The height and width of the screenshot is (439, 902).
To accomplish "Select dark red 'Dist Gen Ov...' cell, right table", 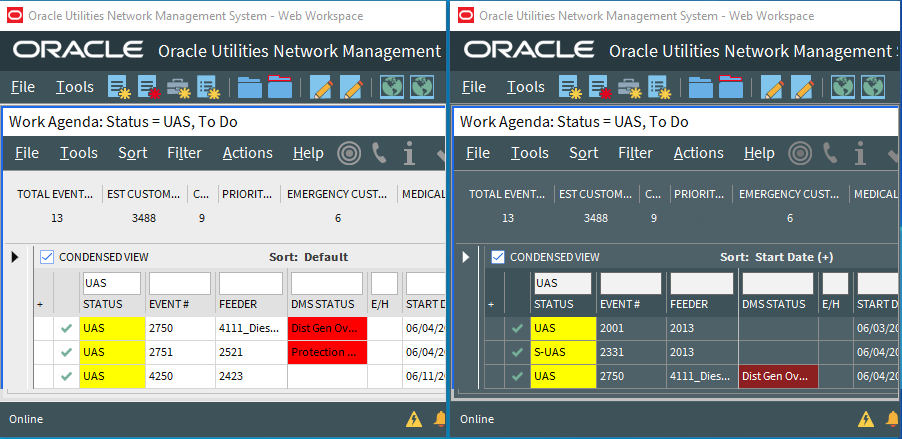I will (x=778, y=376).
